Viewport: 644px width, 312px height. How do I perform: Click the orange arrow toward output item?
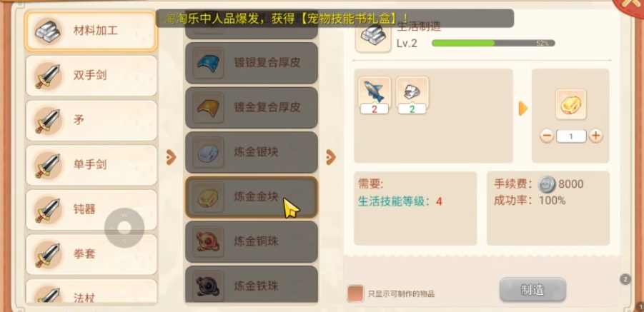(522, 109)
